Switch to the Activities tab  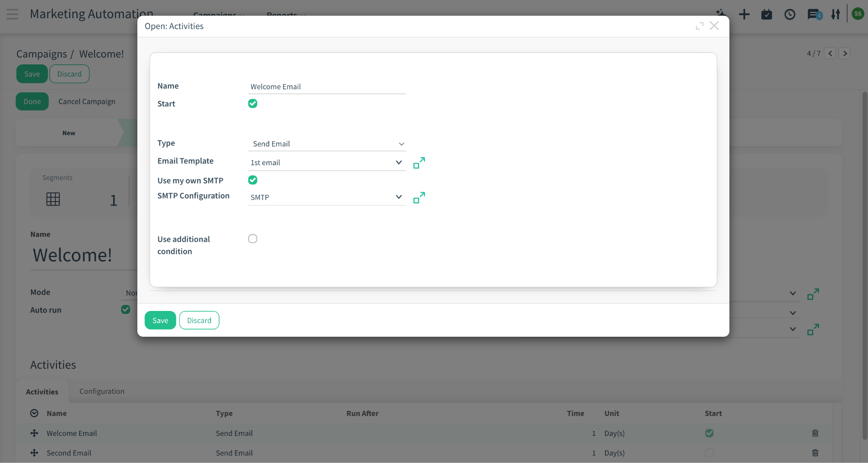42,392
